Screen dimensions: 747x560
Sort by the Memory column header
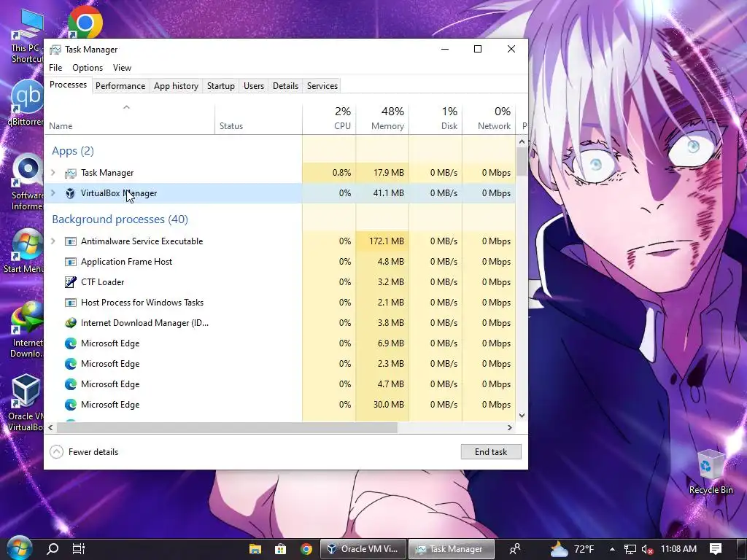[x=382, y=118]
